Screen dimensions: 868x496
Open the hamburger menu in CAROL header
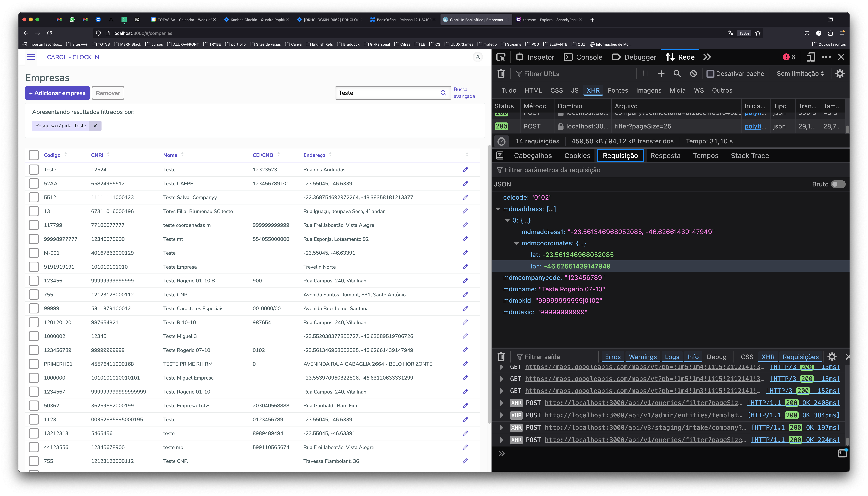31,57
